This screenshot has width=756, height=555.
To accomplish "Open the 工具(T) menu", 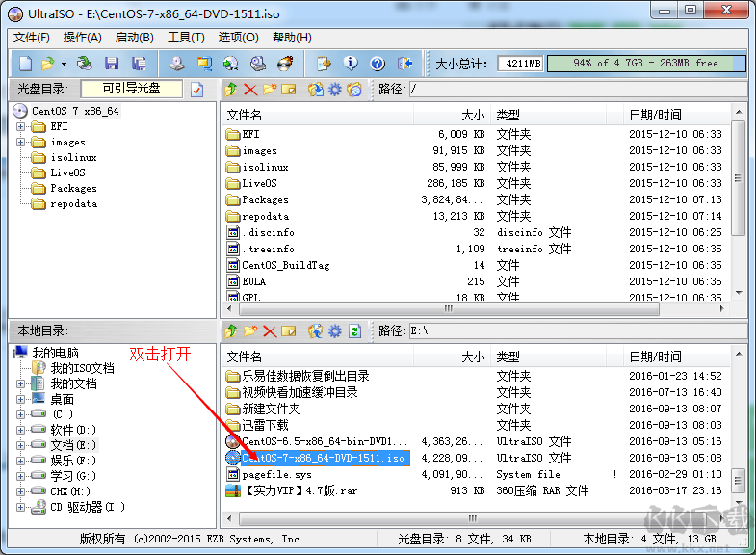I will coord(185,38).
